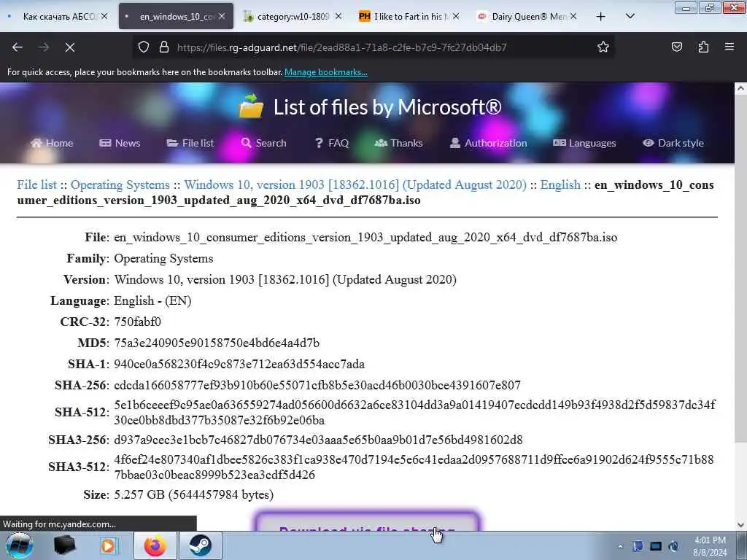Open a new browser tab
747x560 pixels.
[x=601, y=17]
